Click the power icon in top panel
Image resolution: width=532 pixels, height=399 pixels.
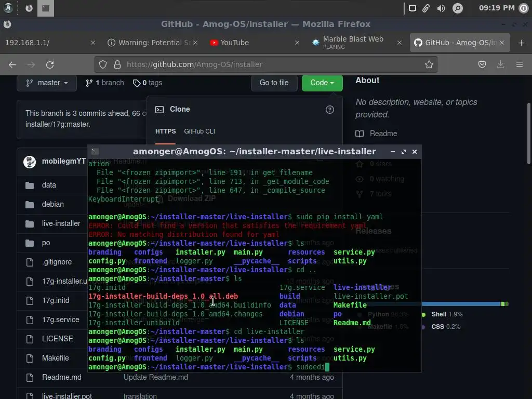pyautogui.click(x=524, y=8)
